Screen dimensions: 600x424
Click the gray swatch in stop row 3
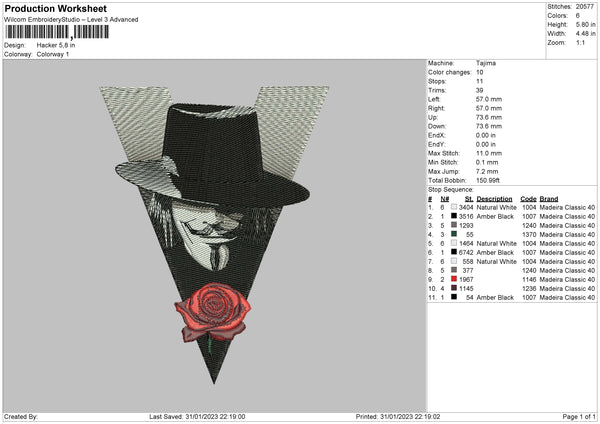(454, 225)
